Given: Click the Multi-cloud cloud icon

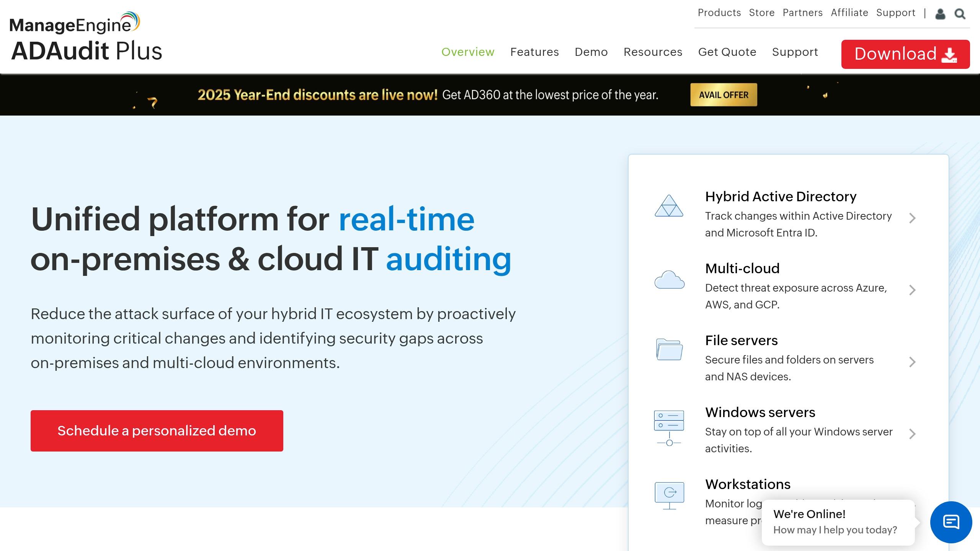Looking at the screenshot, I should (x=669, y=280).
